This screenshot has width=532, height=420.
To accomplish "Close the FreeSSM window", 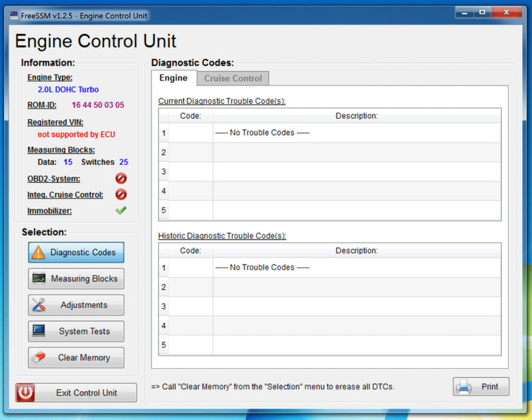I will point(506,13).
